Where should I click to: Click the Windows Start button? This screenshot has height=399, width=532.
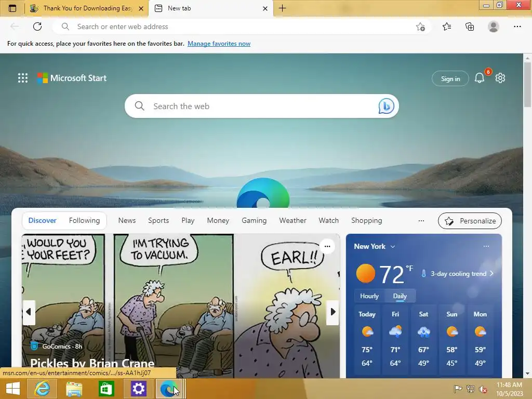click(12, 389)
